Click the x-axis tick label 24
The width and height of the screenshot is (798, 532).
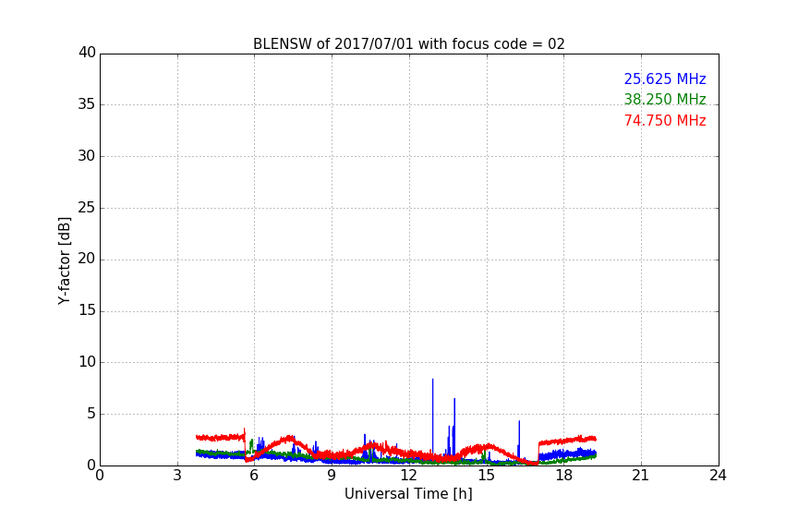(x=718, y=476)
